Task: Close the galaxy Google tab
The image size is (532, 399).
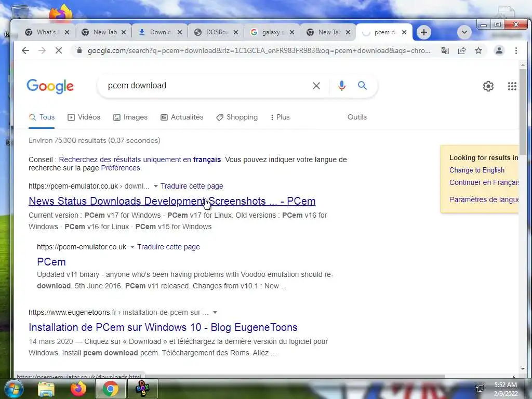Action: [292, 32]
